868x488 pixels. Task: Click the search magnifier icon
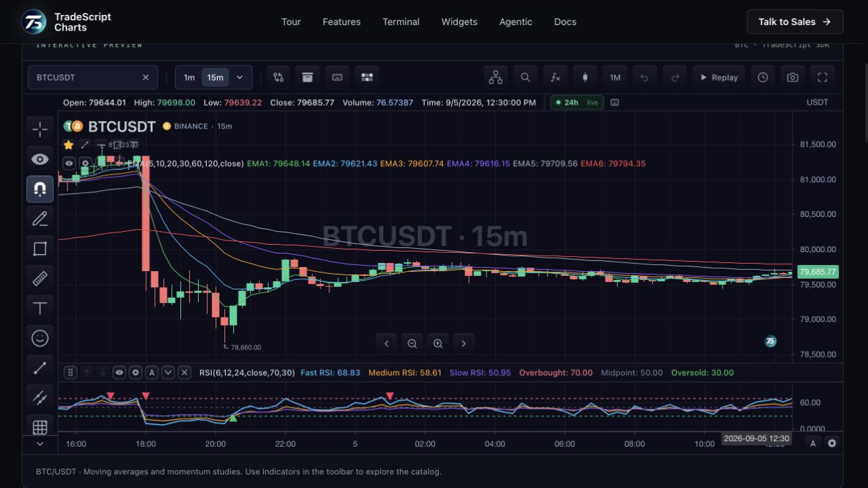[525, 77]
